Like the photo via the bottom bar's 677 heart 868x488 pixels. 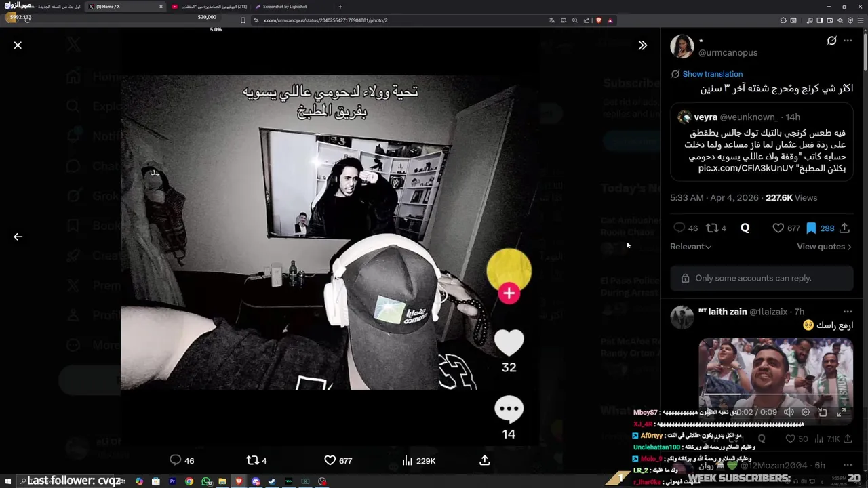(x=330, y=460)
